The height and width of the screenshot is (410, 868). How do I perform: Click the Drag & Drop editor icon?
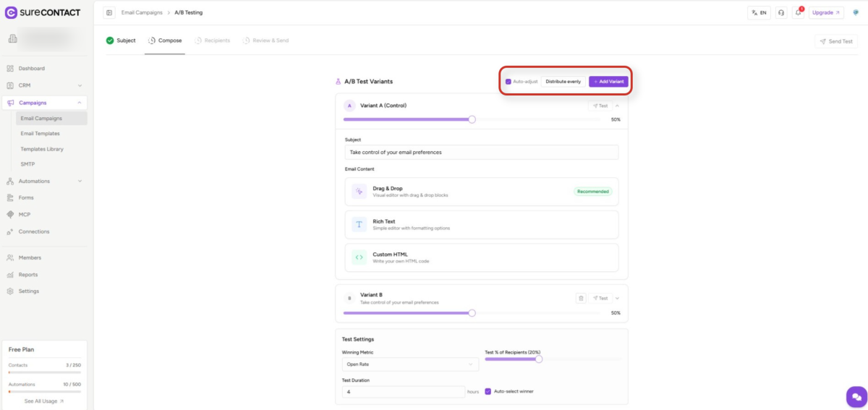click(359, 191)
